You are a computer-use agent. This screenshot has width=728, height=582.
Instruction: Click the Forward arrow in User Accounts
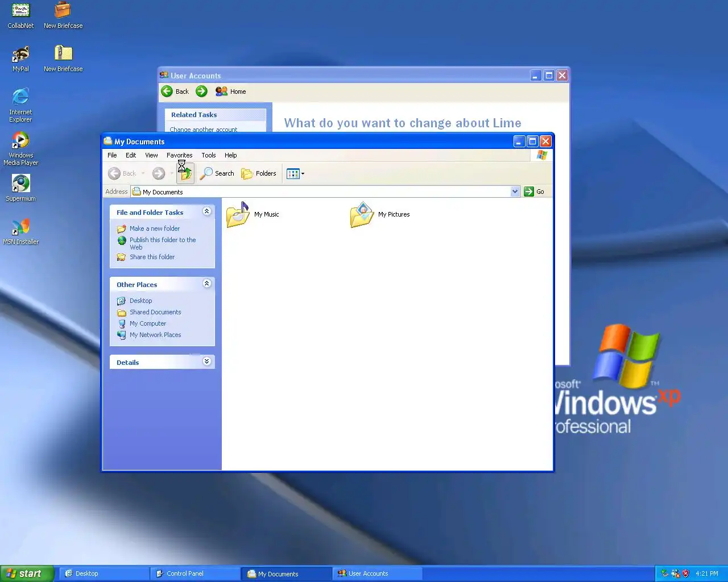(201, 92)
